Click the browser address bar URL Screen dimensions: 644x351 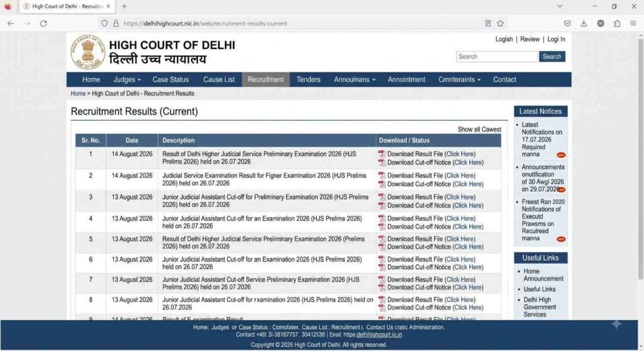[x=206, y=23]
